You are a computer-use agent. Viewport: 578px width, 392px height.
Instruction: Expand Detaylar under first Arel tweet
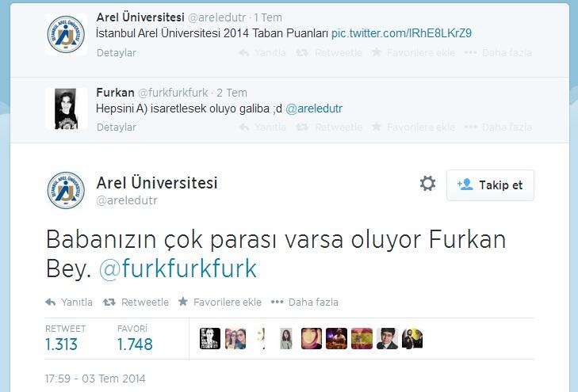coord(117,52)
